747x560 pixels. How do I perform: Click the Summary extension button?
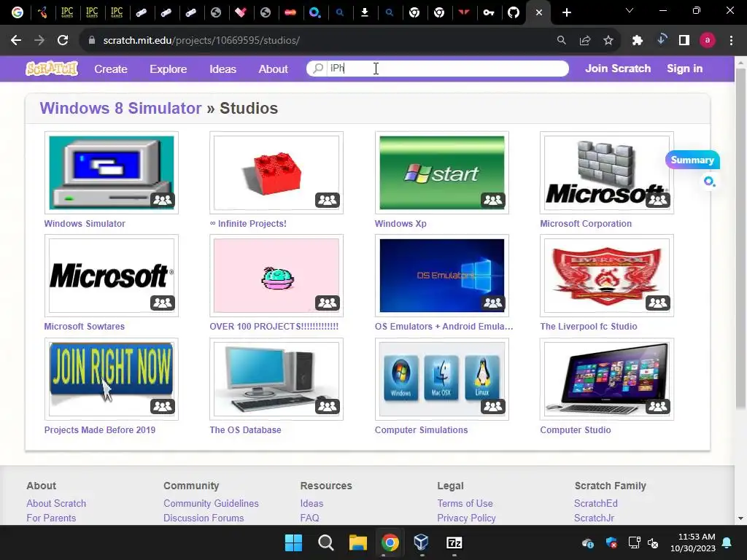click(692, 160)
